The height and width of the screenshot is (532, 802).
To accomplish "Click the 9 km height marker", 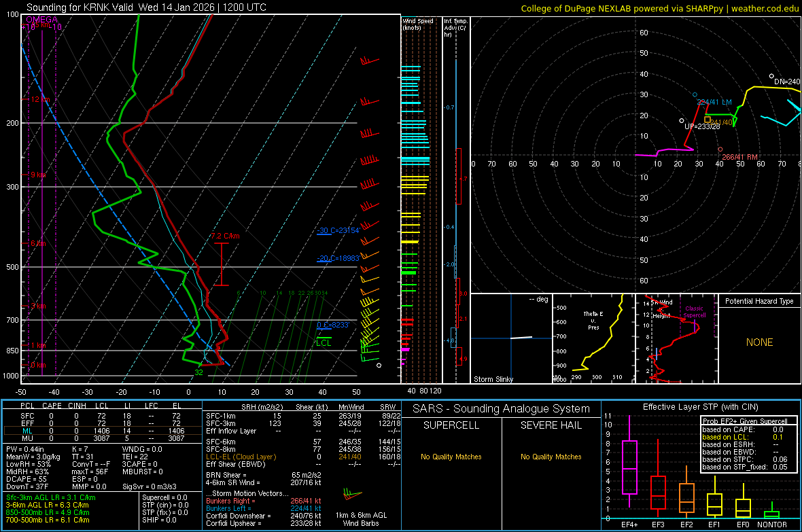I will 38,175.
